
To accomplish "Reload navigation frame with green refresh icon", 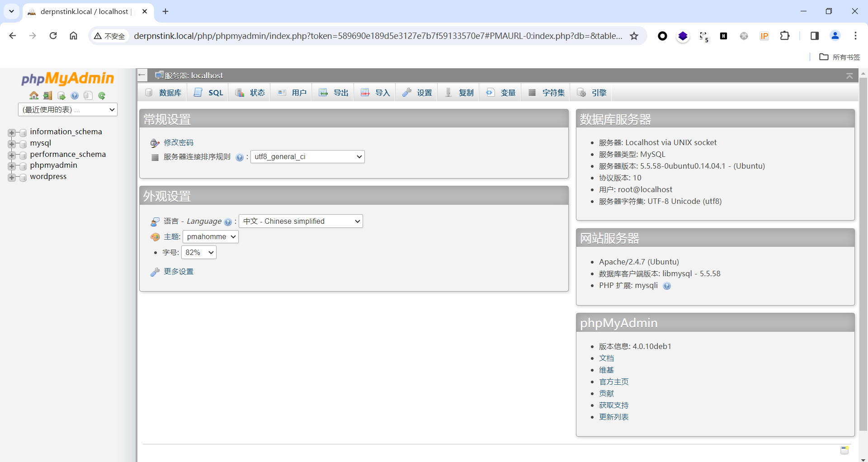I will 102,95.
